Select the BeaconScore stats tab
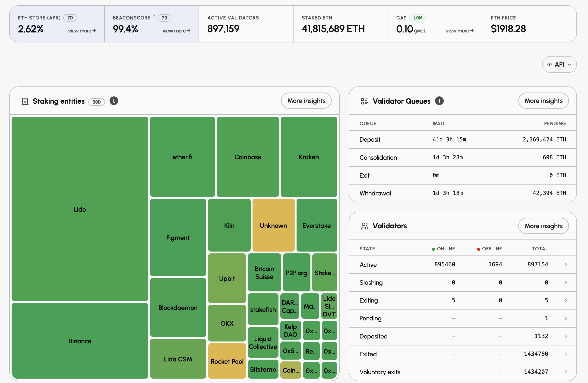Screen dimensions: 588x383 (x=152, y=24)
